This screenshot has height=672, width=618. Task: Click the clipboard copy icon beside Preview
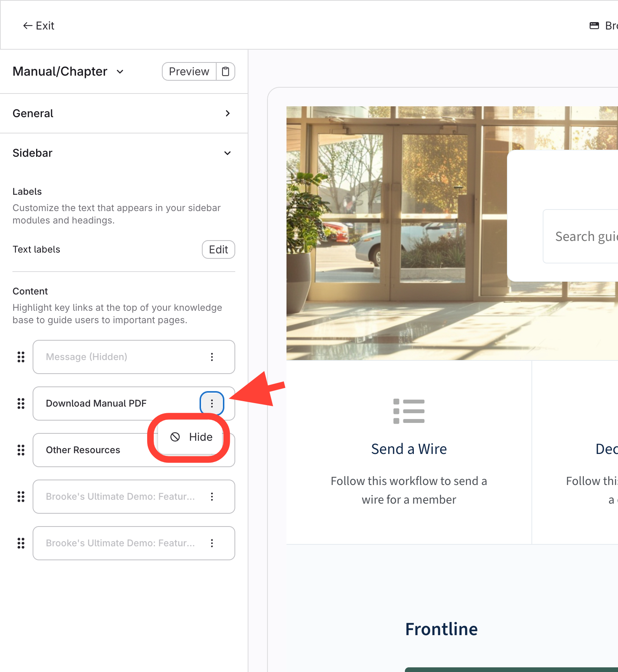point(226,71)
